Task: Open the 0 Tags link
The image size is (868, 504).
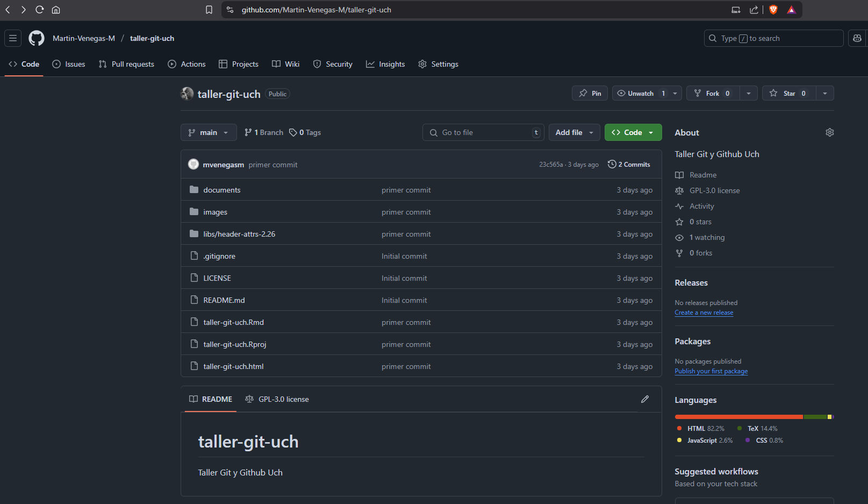Action: tap(305, 132)
